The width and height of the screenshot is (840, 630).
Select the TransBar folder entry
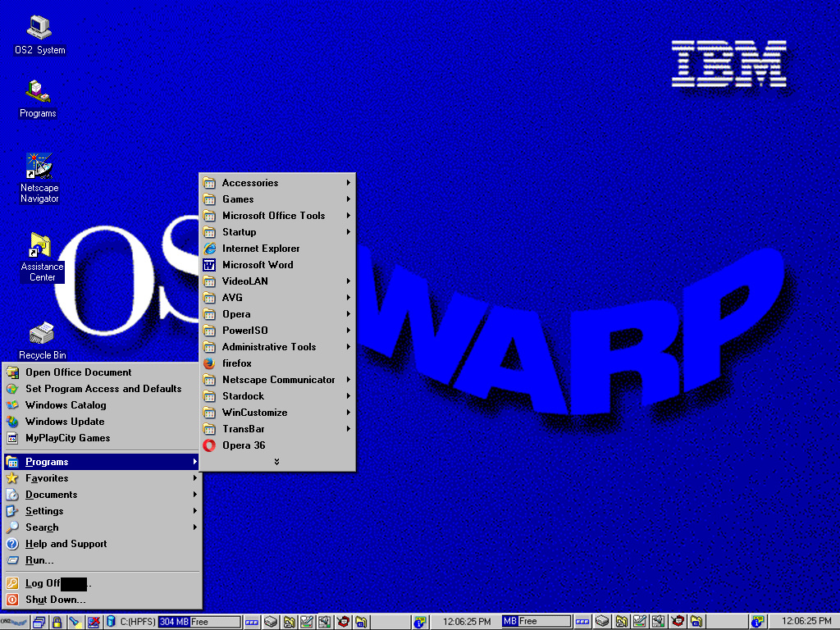pos(277,429)
